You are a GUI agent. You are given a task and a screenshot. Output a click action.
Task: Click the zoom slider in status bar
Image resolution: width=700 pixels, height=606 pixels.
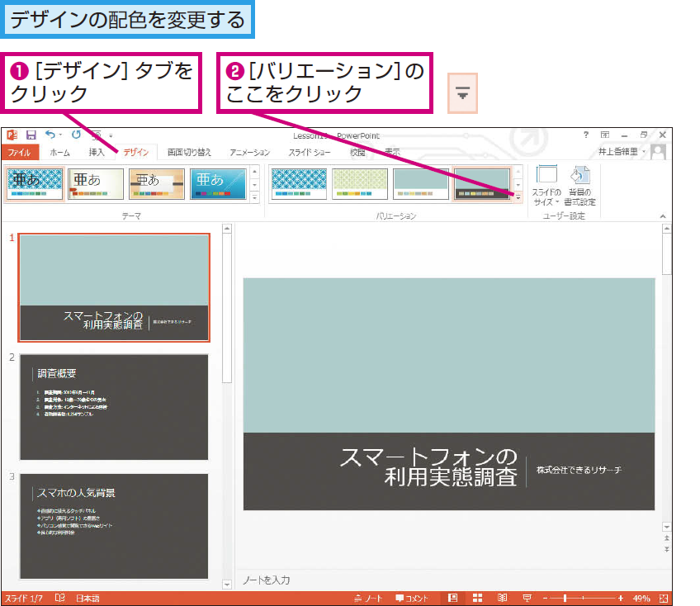pyautogui.click(x=582, y=598)
